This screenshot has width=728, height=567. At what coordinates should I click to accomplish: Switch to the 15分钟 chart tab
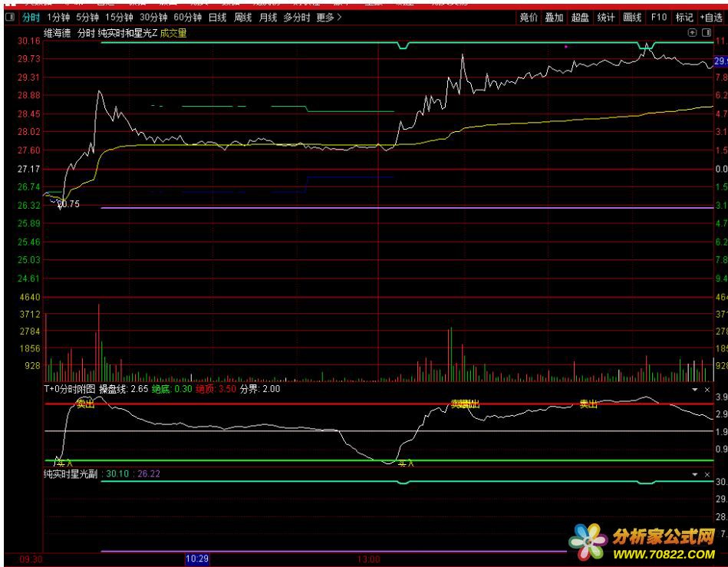[x=120, y=18]
